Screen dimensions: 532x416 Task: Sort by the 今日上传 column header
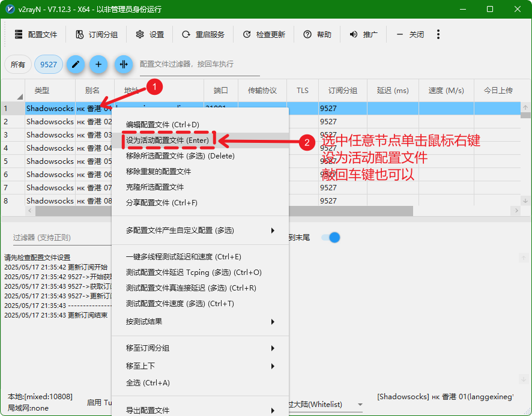[498, 90]
